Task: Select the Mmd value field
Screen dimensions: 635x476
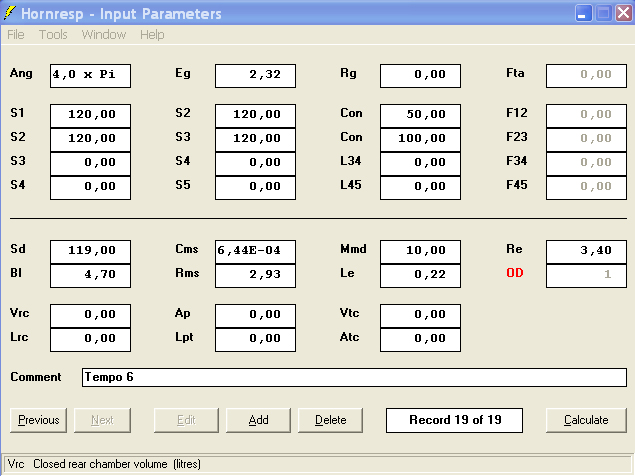Action: point(420,251)
